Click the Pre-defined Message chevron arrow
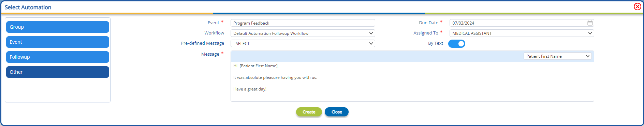 click(x=371, y=43)
